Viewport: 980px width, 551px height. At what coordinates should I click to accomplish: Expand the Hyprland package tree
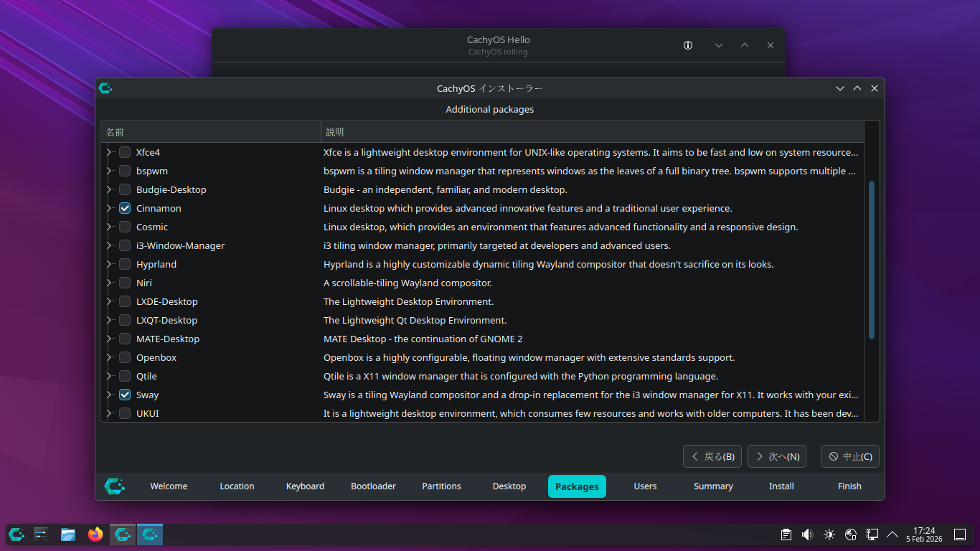point(110,264)
